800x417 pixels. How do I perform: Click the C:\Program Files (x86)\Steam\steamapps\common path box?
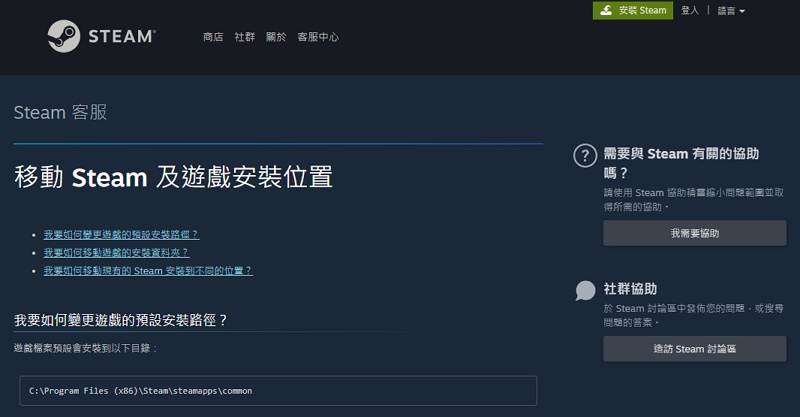click(x=278, y=390)
